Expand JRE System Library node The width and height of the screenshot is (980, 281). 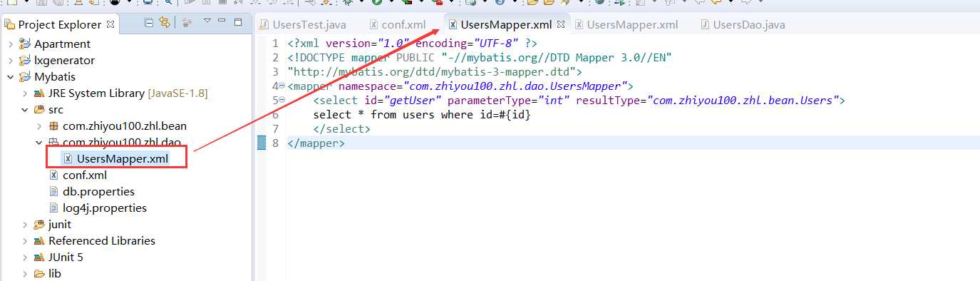(25, 93)
